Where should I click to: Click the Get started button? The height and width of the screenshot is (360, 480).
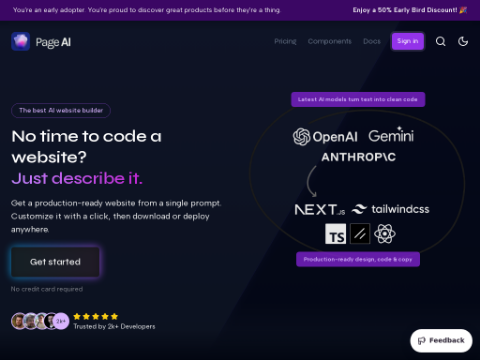[55, 262]
